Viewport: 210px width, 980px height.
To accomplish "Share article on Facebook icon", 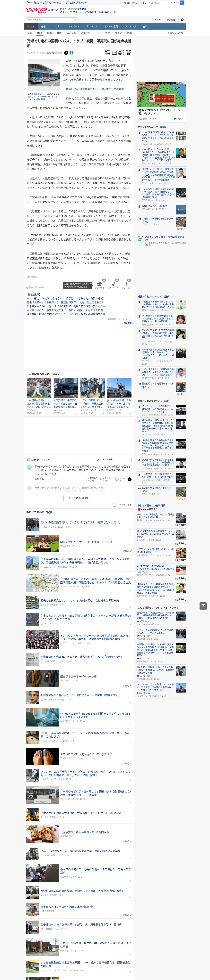I will coord(71,53).
